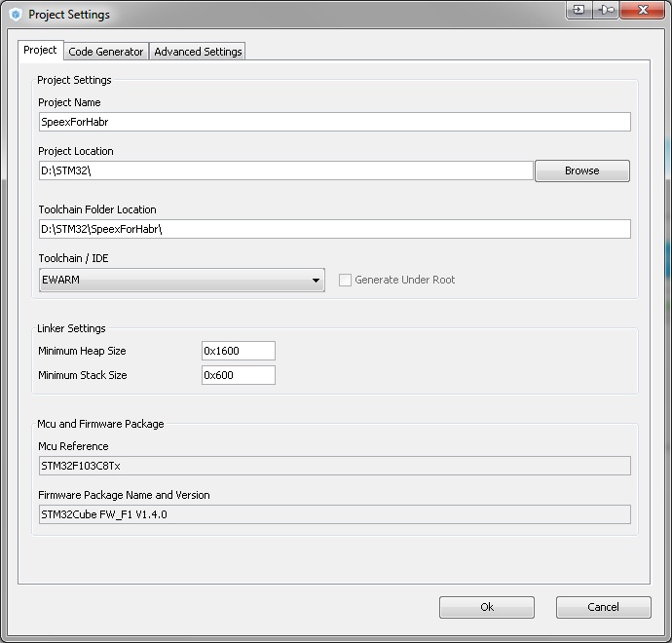
Task: Click the Mcu Reference label
Action: (73, 446)
